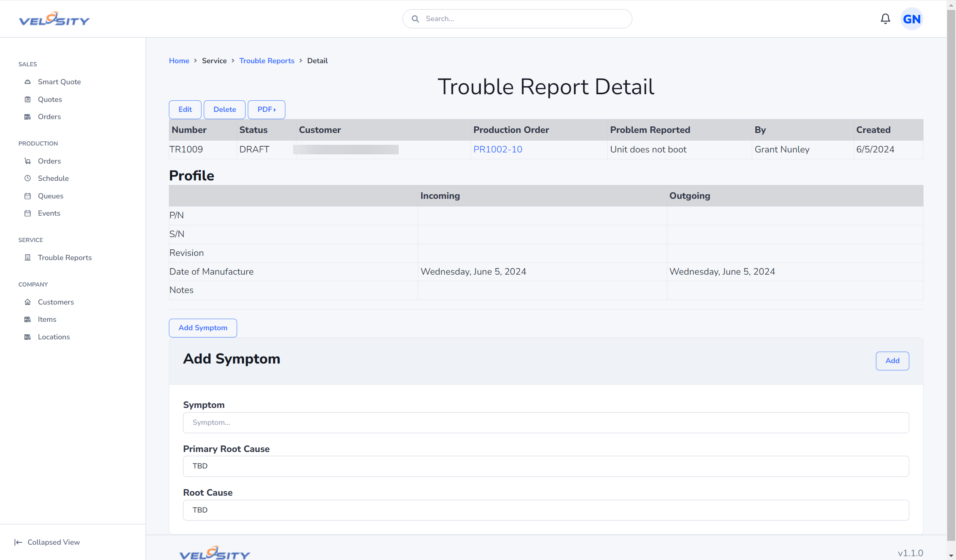Open the GN user avatar menu

912,19
